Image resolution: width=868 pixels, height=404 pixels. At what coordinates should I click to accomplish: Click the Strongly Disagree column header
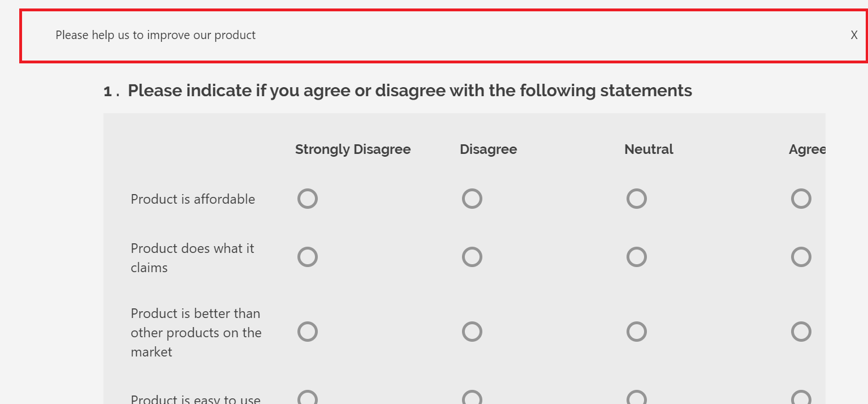tap(352, 149)
